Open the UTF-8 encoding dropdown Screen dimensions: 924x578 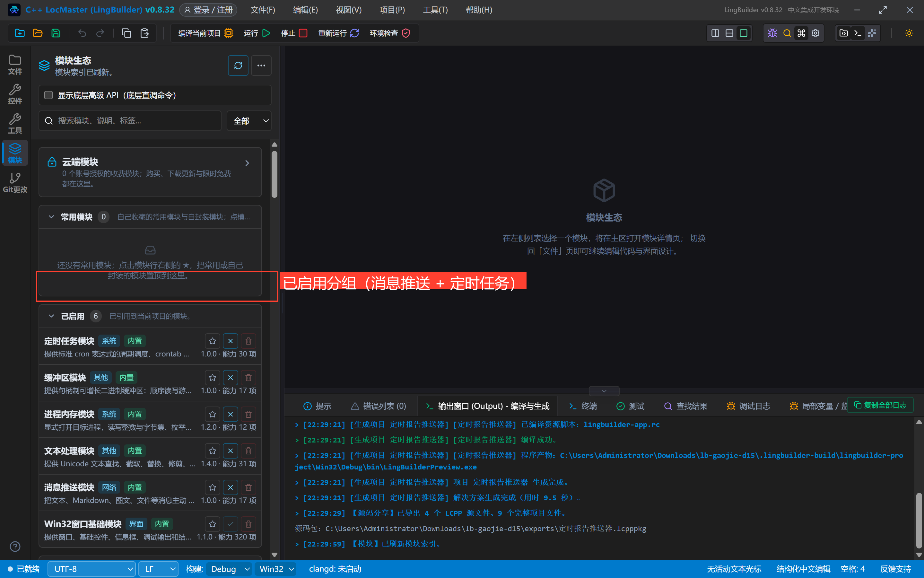point(92,569)
